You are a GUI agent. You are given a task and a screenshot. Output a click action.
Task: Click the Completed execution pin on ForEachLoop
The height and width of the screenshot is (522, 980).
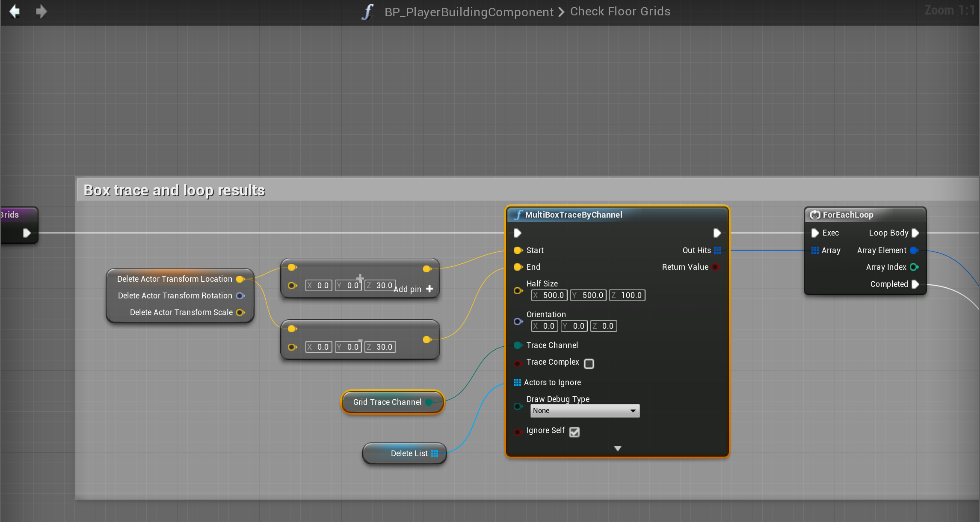click(915, 284)
